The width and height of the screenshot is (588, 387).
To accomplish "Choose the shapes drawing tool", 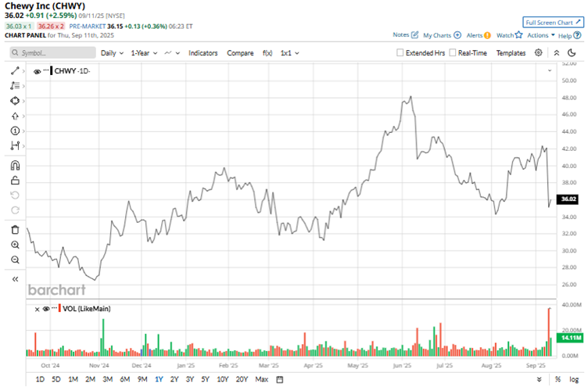I will [x=15, y=101].
